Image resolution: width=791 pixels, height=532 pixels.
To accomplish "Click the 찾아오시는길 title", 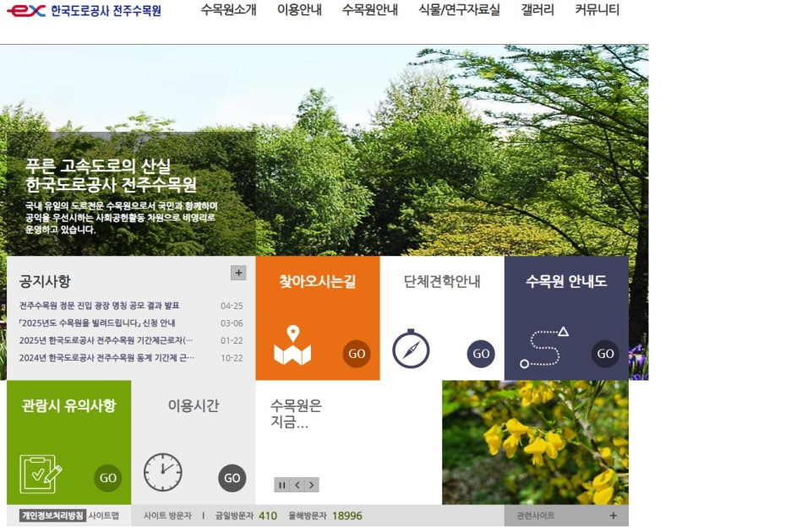I will [318, 281].
